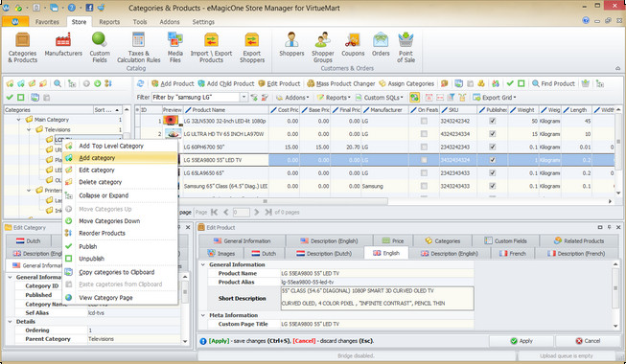The height and width of the screenshot is (364, 626).
Task: Collapse Main Category tree node
Action: (18, 120)
